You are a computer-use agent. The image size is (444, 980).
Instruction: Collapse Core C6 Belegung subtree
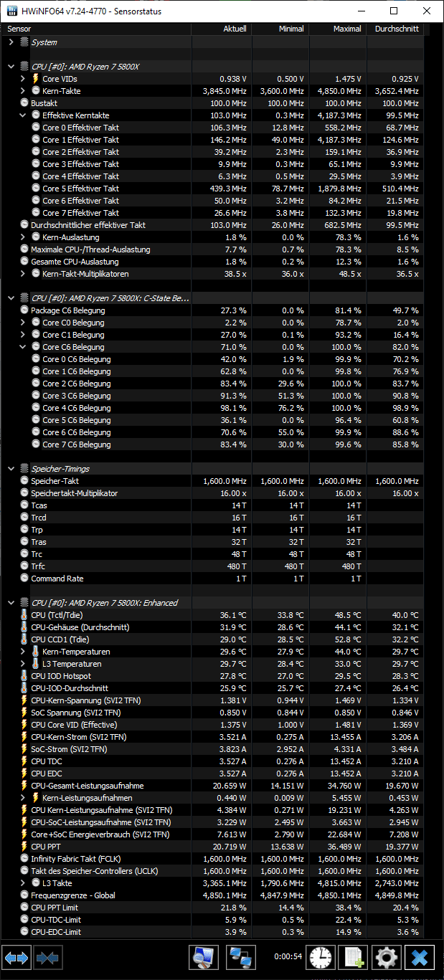[23, 346]
